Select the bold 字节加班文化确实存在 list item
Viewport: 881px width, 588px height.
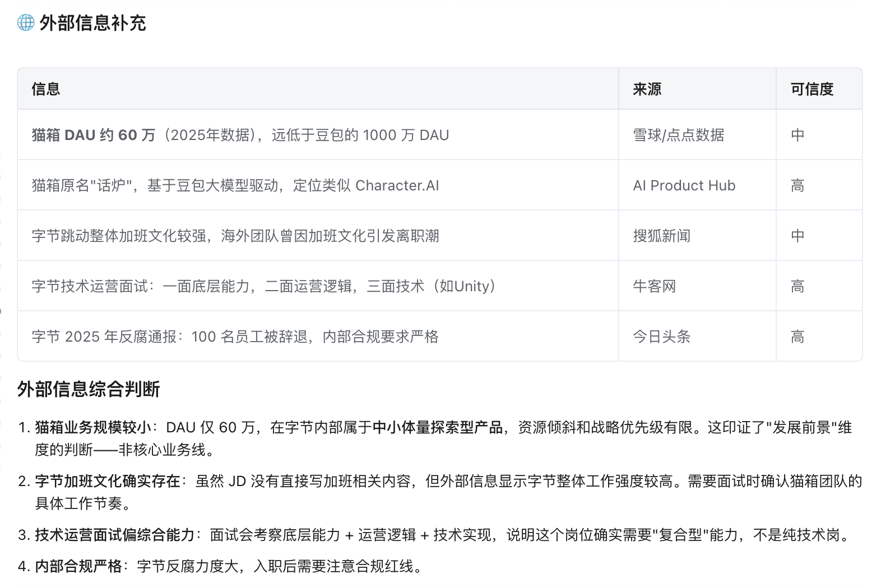tap(108, 481)
